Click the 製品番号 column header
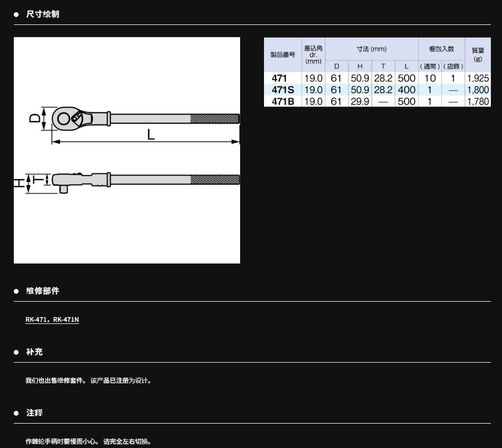The height and width of the screenshot is (448, 502). (x=283, y=55)
